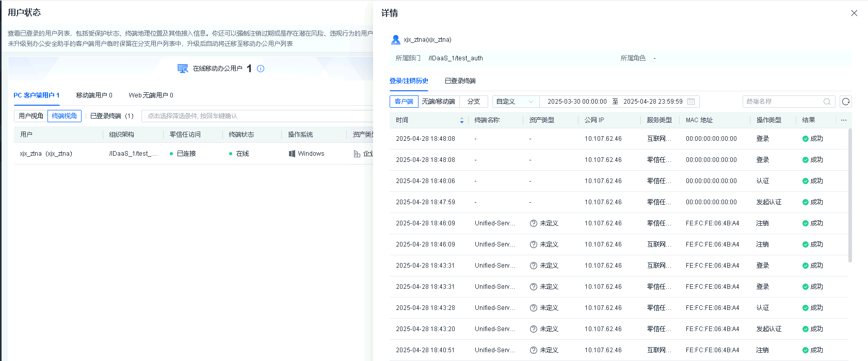Click the xjx_ztna user row link
868x361 pixels.
click(46, 154)
